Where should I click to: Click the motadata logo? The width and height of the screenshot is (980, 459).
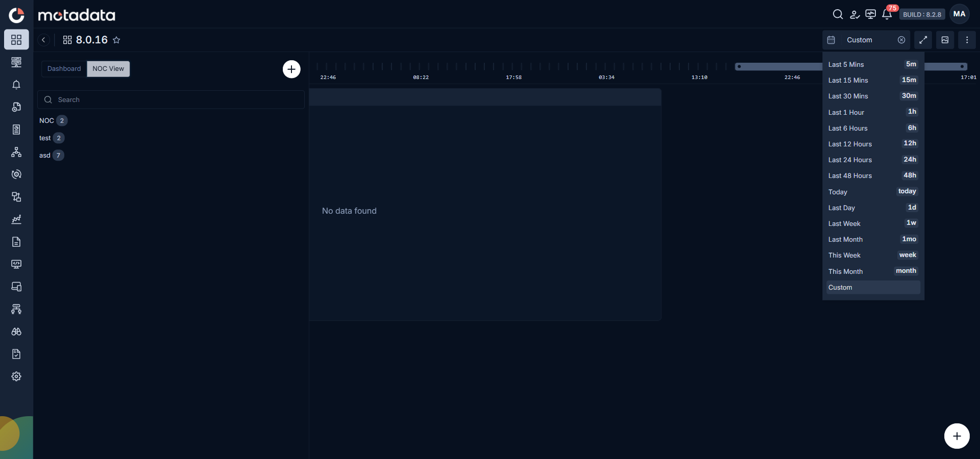(x=77, y=15)
